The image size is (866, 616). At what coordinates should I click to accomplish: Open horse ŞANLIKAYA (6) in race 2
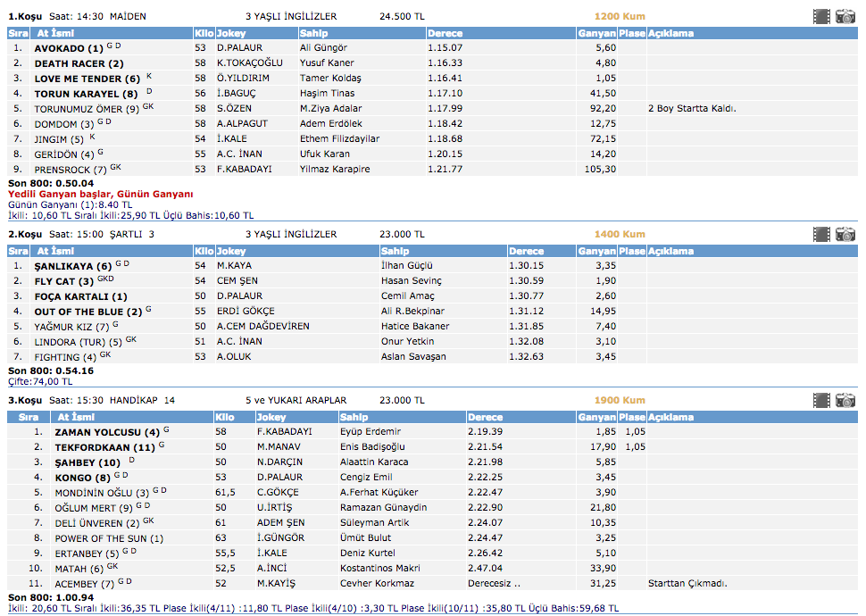click(72, 266)
